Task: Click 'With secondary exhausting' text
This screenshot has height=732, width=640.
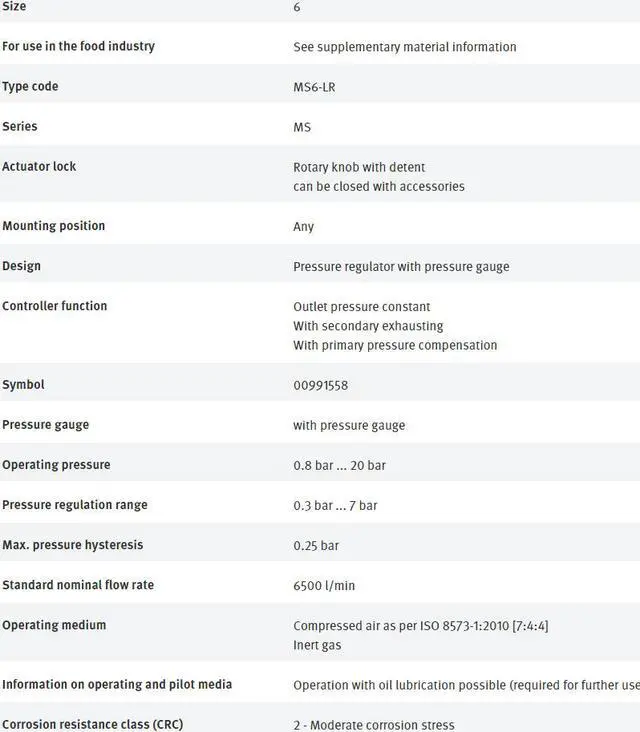Action: pyautogui.click(x=368, y=326)
